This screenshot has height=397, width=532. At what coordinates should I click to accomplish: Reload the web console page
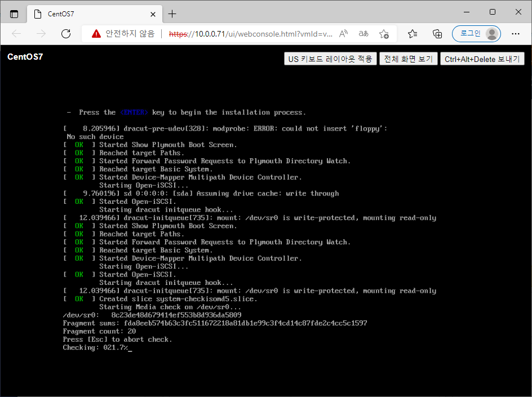pos(66,34)
